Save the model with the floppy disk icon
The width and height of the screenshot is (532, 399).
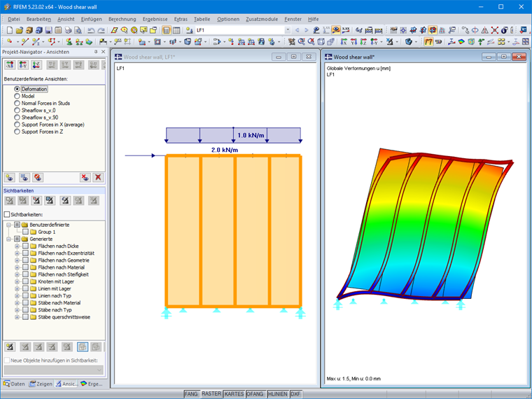click(x=48, y=30)
